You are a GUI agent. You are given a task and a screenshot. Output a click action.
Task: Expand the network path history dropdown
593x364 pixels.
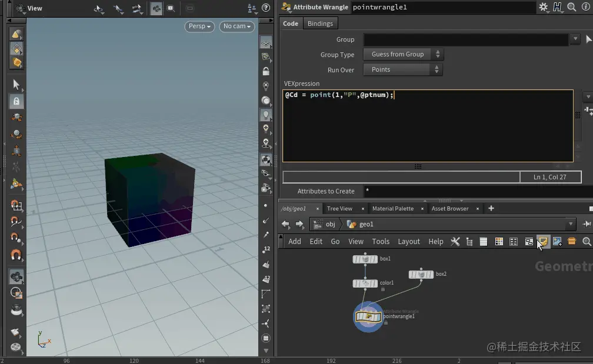(571, 224)
